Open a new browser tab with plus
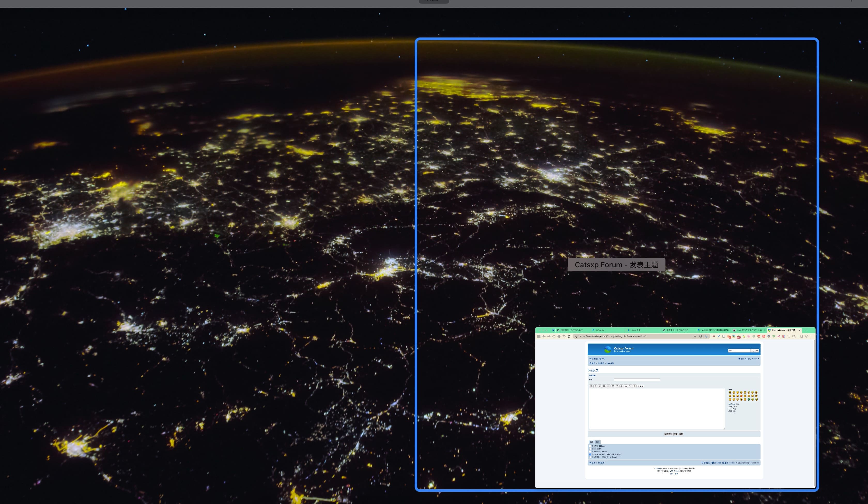 (806, 330)
